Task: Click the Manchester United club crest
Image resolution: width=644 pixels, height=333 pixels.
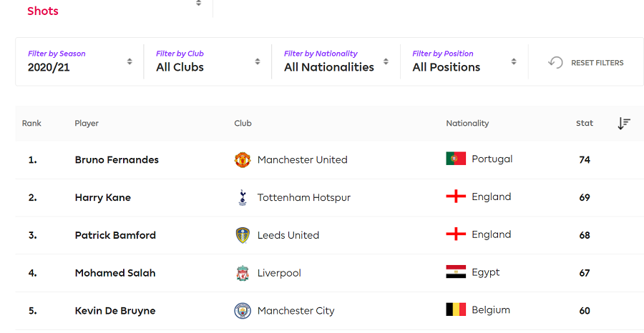Action: (243, 159)
